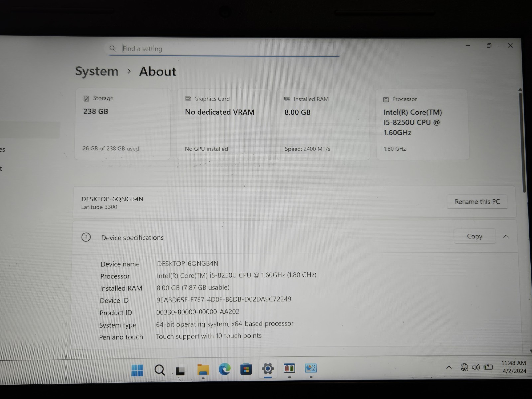The image size is (532, 399).
Task: Click the '64-bit operating system' system type value
Action: click(x=225, y=324)
